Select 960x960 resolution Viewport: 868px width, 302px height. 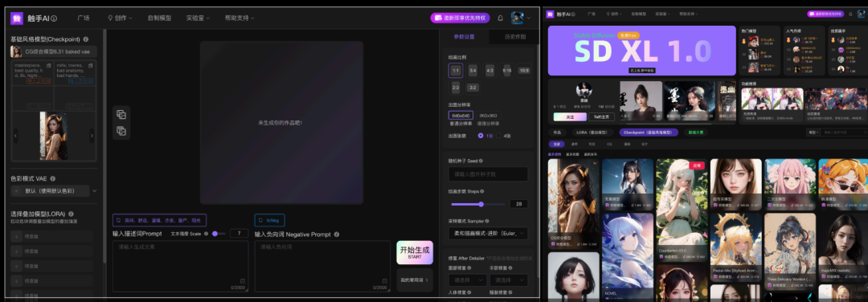tap(488, 115)
